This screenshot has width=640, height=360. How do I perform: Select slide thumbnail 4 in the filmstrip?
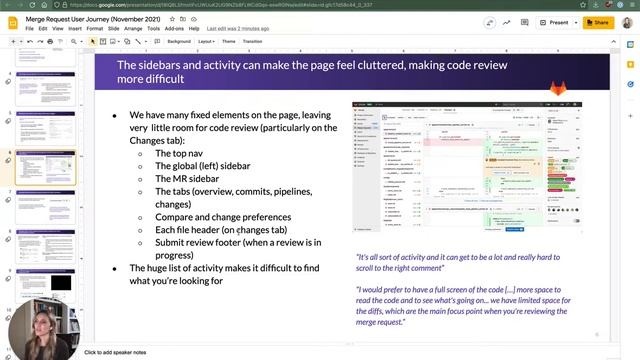(45, 89)
